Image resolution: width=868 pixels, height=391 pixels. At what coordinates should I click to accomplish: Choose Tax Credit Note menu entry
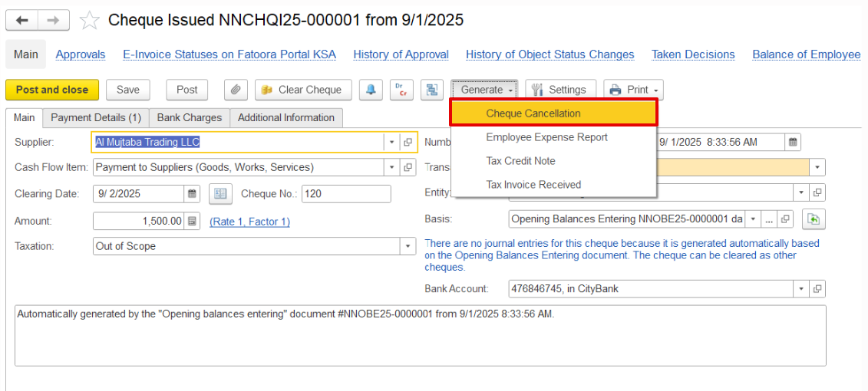[x=520, y=161]
